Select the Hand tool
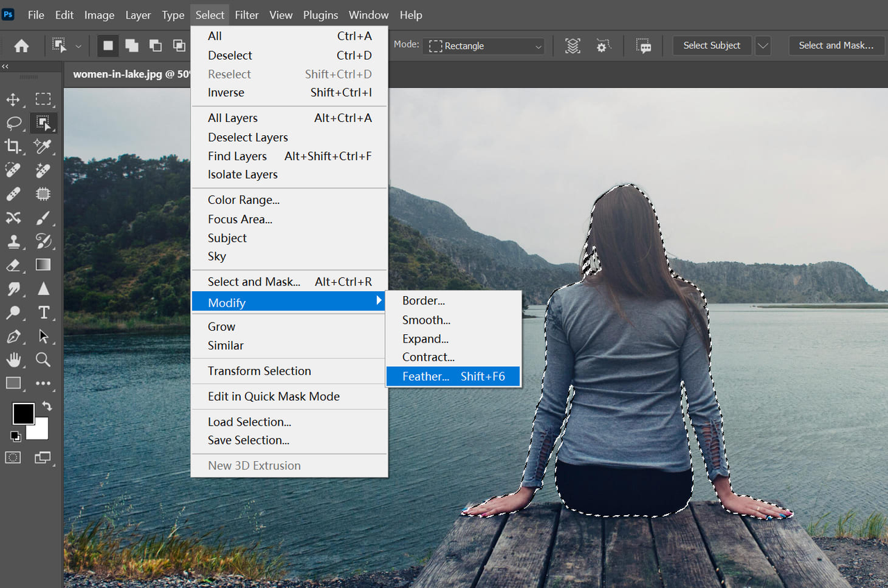The width and height of the screenshot is (888, 588). coord(14,360)
